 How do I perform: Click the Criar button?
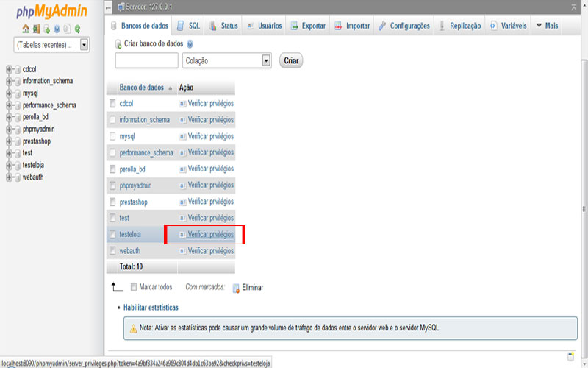tap(291, 60)
